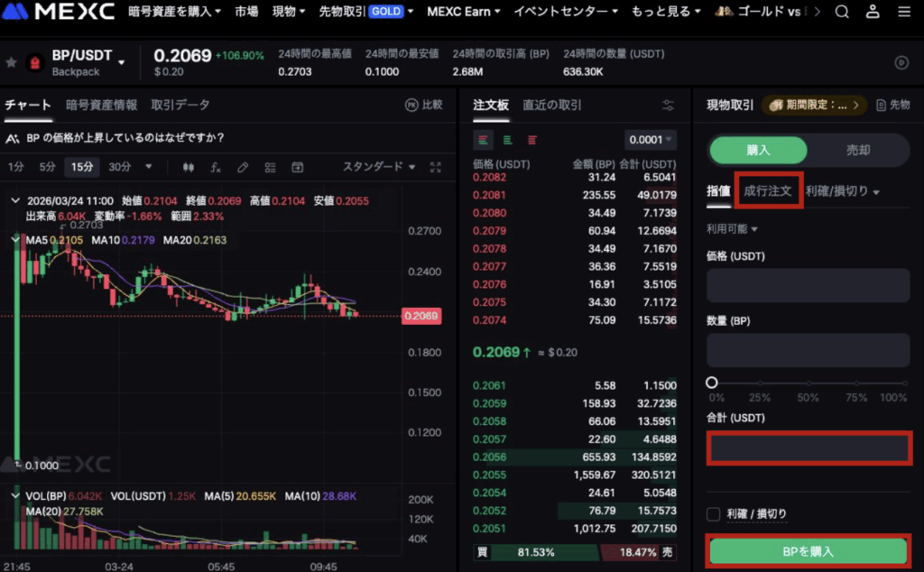Switch to the 成行注文 market order tab
The height and width of the screenshot is (572, 924).
tap(767, 191)
